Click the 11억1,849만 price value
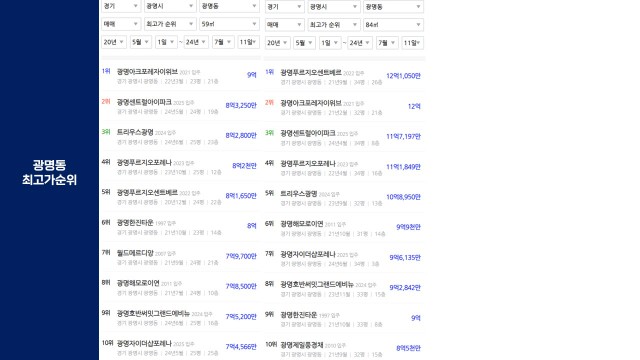The image size is (640, 360). [x=403, y=167]
